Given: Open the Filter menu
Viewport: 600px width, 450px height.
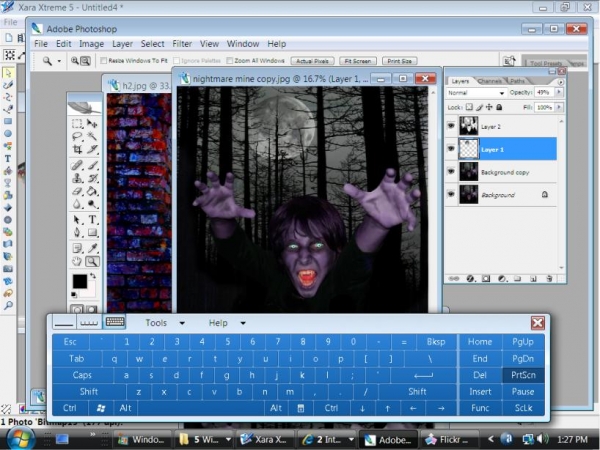Looking at the screenshot, I should tap(182, 44).
